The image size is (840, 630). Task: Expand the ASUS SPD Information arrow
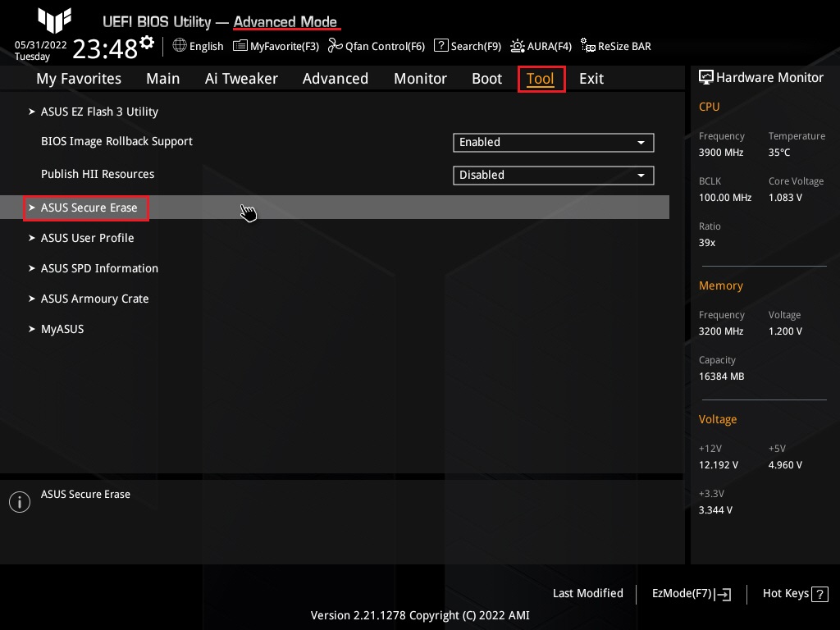pyautogui.click(x=32, y=268)
